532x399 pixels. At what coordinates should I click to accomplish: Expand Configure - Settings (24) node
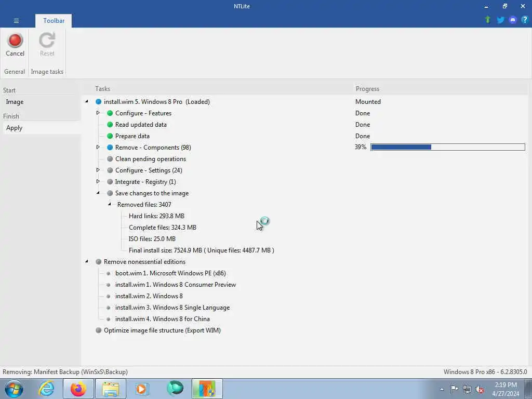[98, 170]
